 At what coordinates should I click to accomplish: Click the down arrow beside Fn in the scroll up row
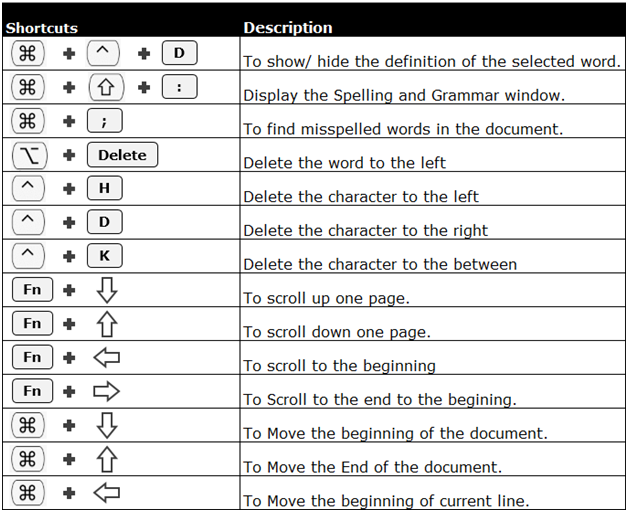point(107,290)
